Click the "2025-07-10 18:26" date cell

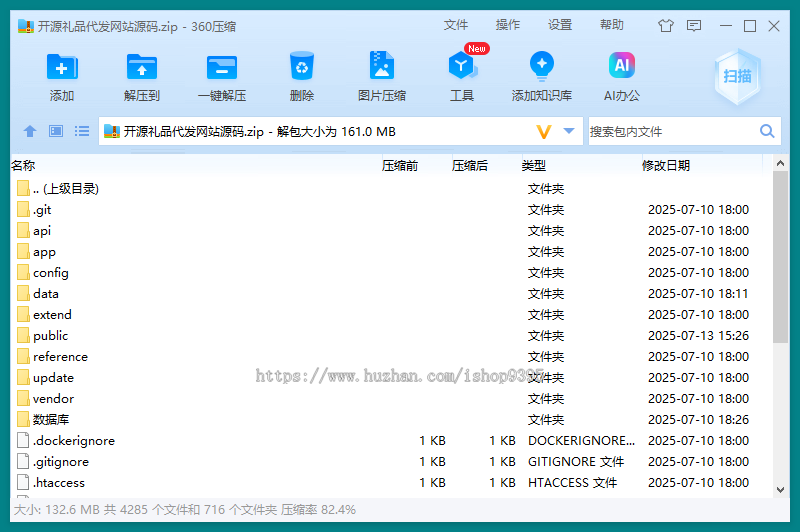pyautogui.click(x=698, y=419)
